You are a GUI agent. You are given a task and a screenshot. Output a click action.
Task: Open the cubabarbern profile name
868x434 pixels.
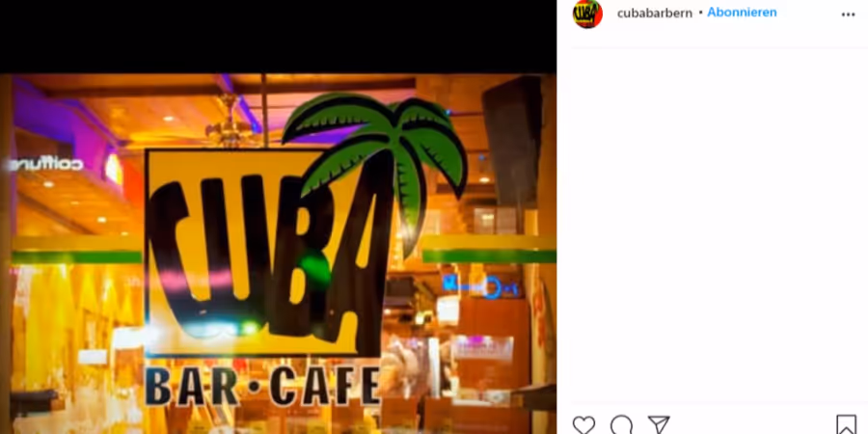654,14
